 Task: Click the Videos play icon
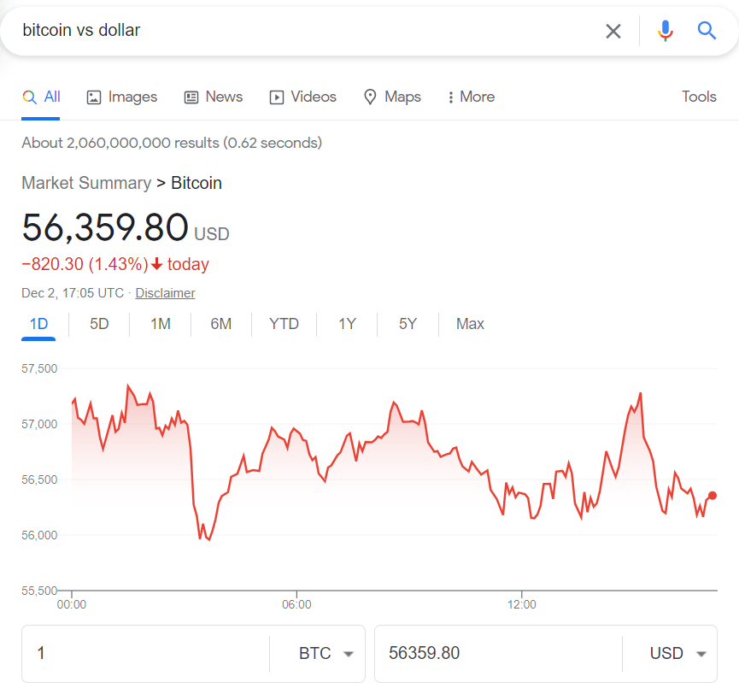275,97
